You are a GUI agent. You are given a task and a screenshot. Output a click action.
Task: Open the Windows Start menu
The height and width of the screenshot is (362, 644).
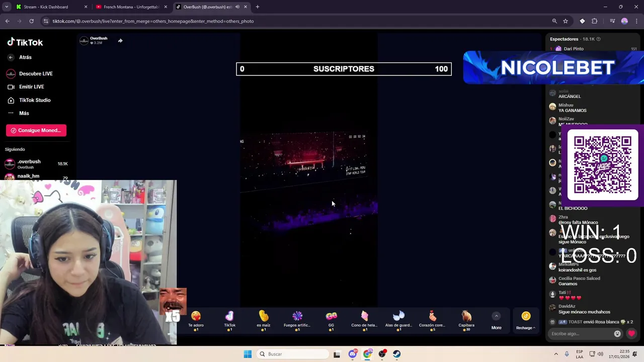pos(248,354)
